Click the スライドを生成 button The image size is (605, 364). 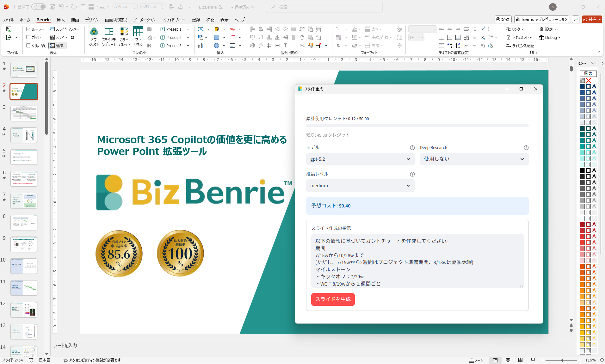(333, 299)
